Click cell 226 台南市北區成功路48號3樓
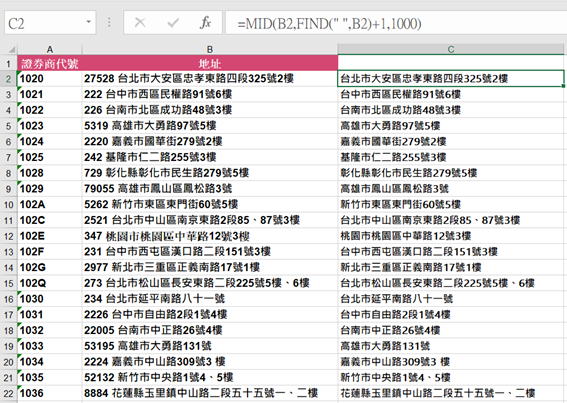Viewport: 567px width, 403px height. pos(210,110)
